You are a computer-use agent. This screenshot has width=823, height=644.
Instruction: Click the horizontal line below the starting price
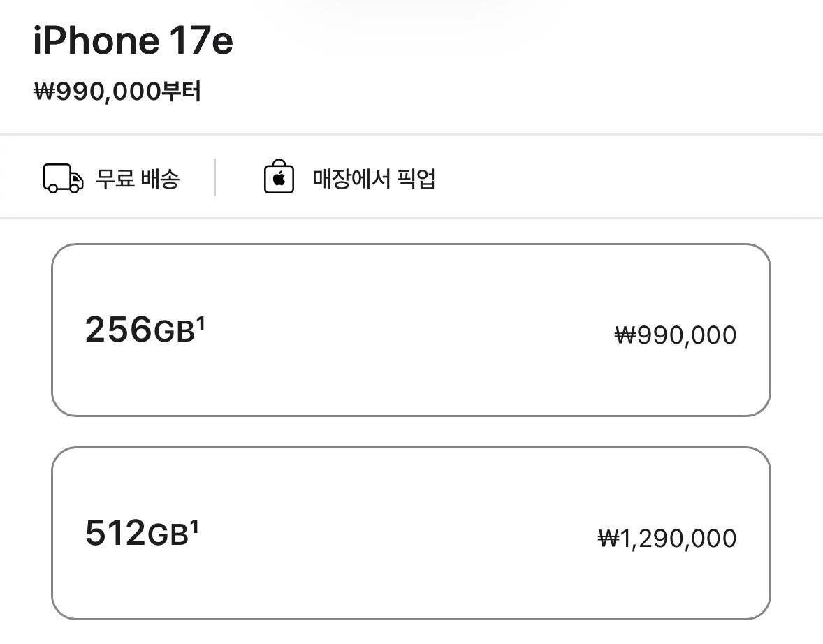tap(411, 134)
